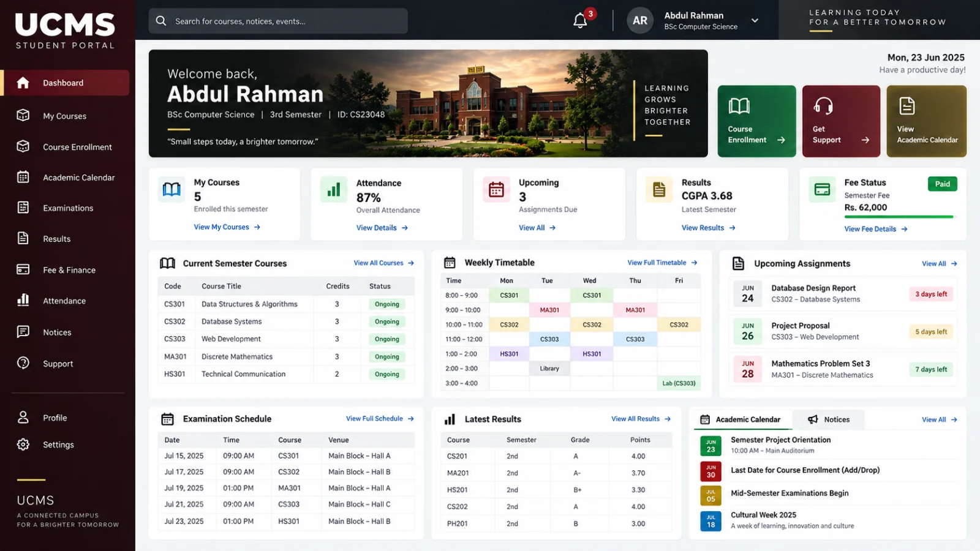980x551 pixels.
Task: Click the My Courses cube icon
Action: 23,115
